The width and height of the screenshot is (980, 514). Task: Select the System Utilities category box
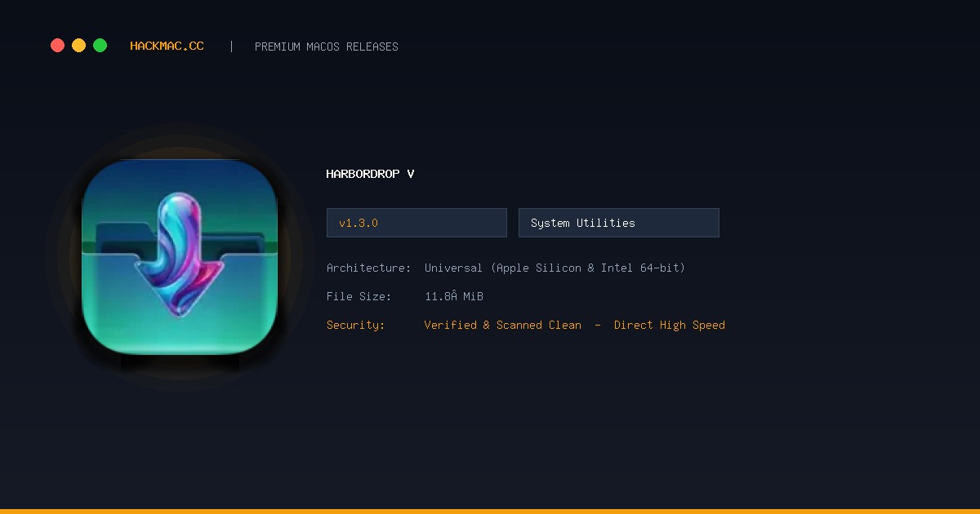pyautogui.click(x=619, y=223)
